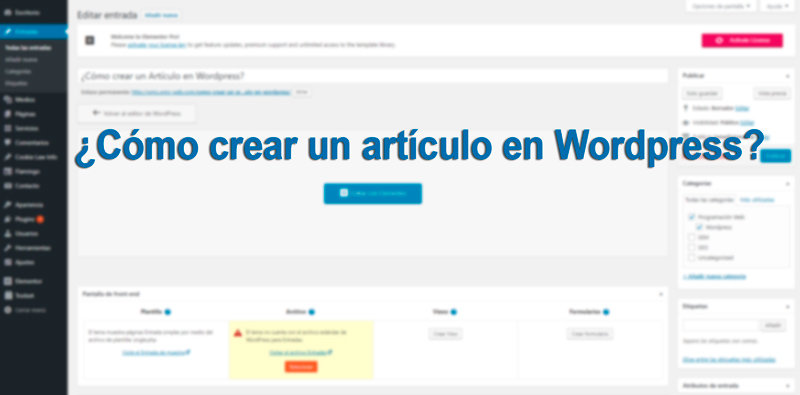Collapse the Publicar panel arrow

(x=787, y=76)
